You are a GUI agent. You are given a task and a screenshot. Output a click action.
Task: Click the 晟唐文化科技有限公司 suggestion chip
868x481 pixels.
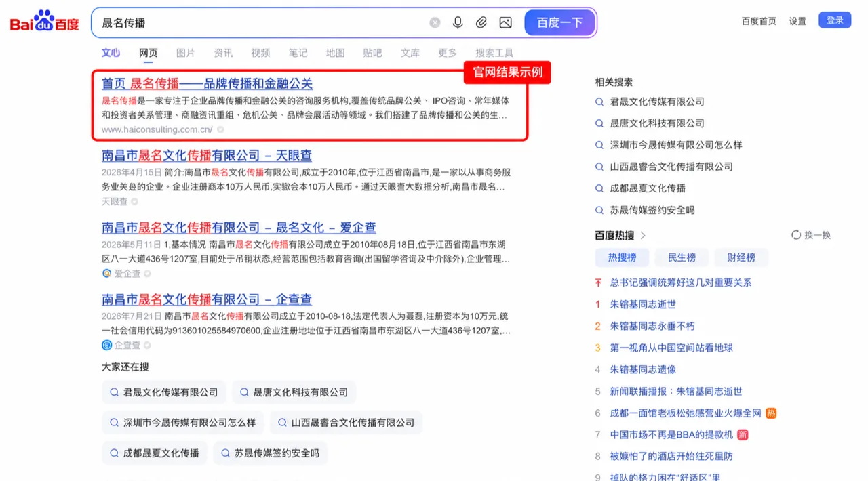pyautogui.click(x=294, y=392)
